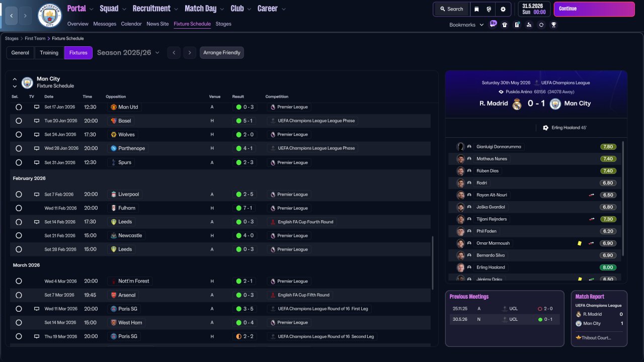The width and height of the screenshot is (644, 362).
Task: Click the Continue button
Action: 594,9
